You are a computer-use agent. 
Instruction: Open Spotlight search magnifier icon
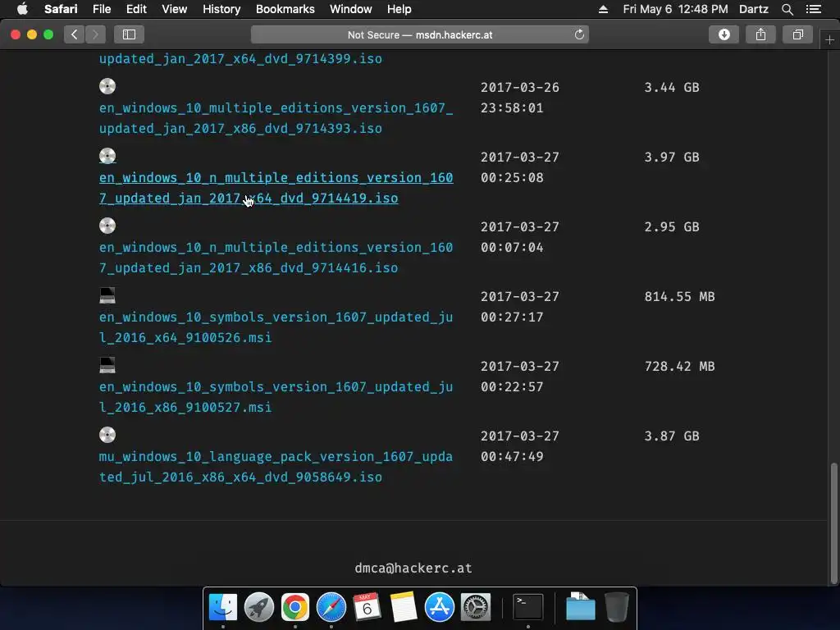787,9
